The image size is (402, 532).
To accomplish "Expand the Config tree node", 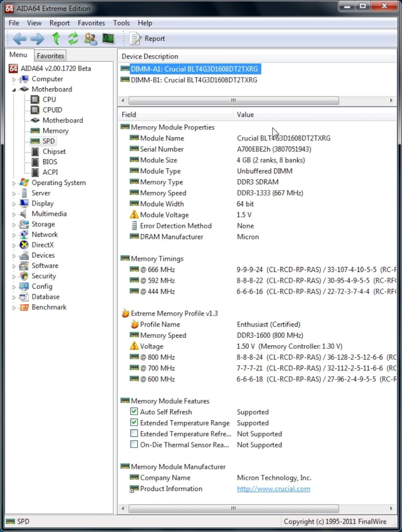I will (14, 287).
